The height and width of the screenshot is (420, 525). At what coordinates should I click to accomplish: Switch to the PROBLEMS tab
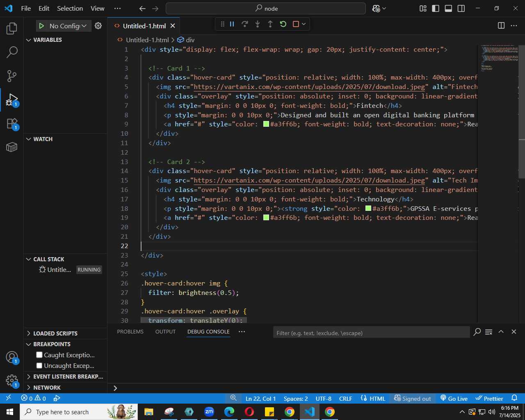tap(130, 331)
